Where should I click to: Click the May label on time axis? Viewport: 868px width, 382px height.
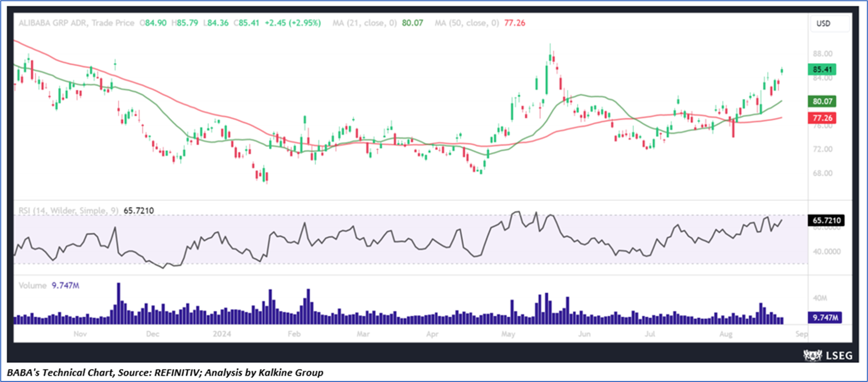pyautogui.click(x=508, y=334)
